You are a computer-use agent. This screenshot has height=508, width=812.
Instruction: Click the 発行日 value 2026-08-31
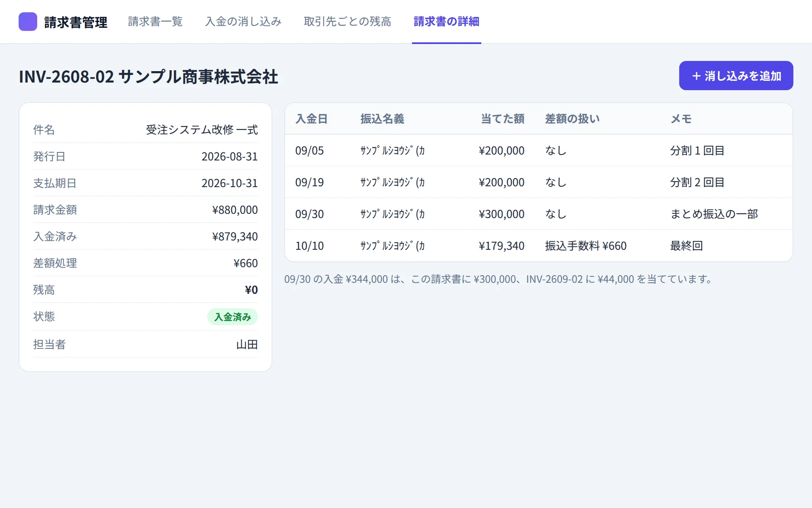[x=230, y=157]
